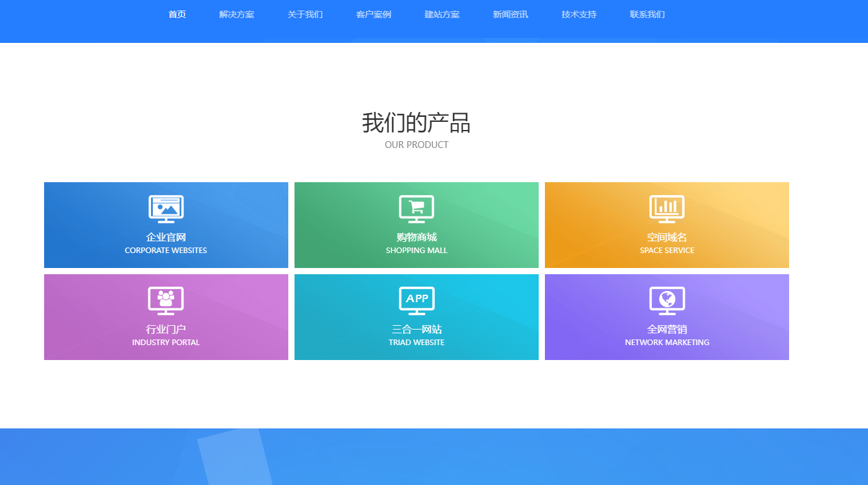The width and height of the screenshot is (868, 485).
Task: Click the globe network marketing icon
Action: 667,300
